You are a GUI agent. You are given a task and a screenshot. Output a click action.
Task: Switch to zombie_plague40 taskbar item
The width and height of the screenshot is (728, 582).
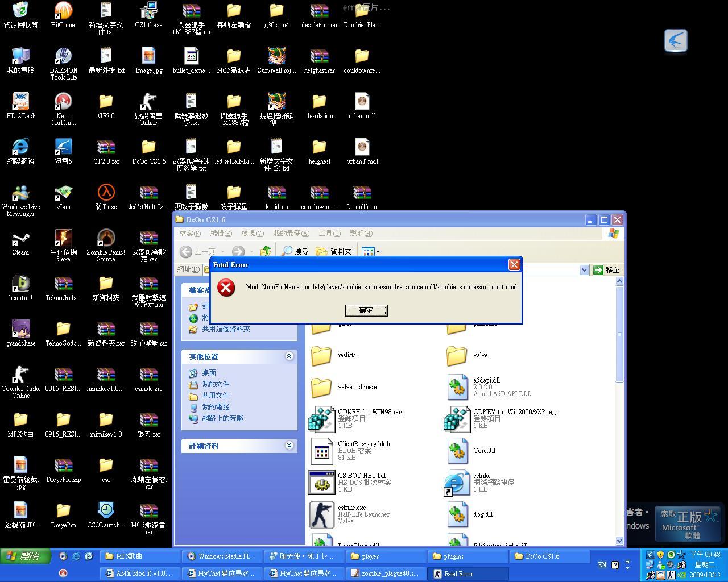click(386, 573)
